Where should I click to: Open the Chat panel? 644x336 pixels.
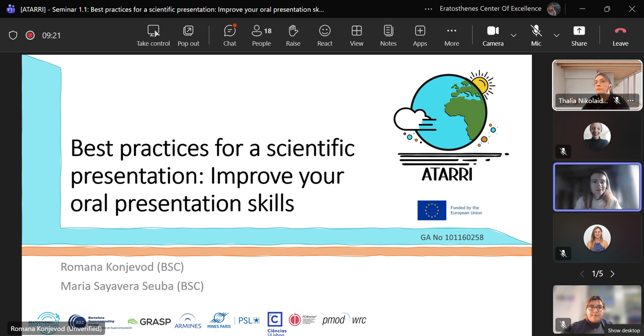point(229,35)
